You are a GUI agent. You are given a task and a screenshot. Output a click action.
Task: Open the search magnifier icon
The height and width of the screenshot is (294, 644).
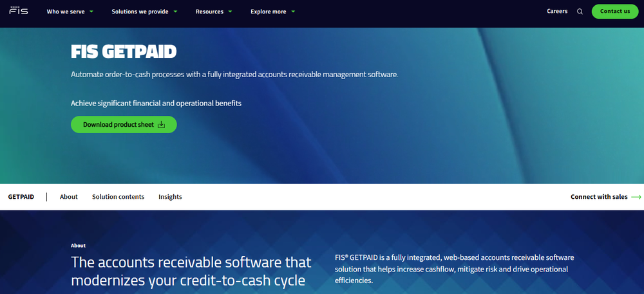tap(580, 12)
